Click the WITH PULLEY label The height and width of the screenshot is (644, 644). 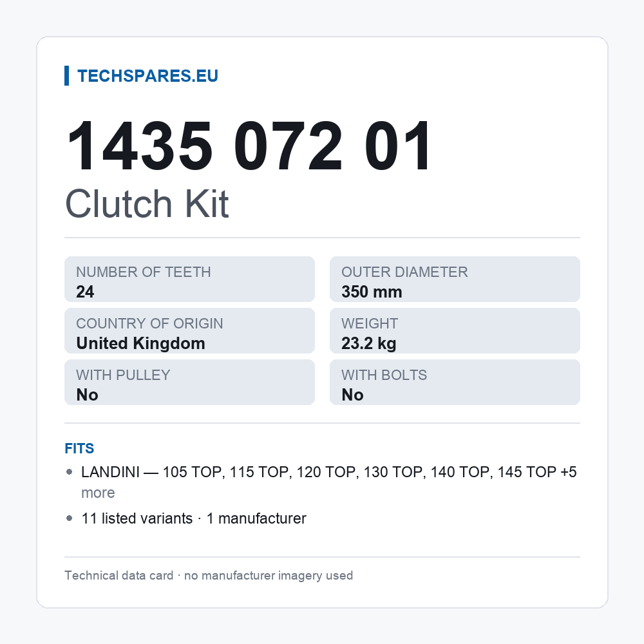click(123, 375)
